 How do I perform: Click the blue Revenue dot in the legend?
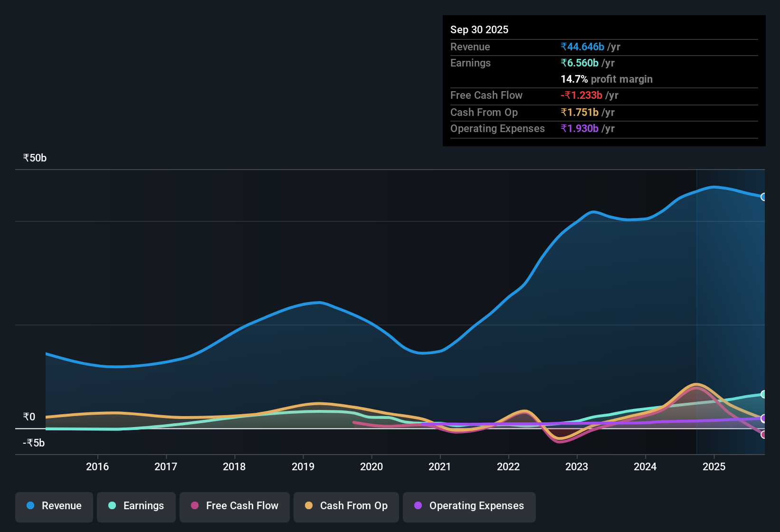point(30,506)
